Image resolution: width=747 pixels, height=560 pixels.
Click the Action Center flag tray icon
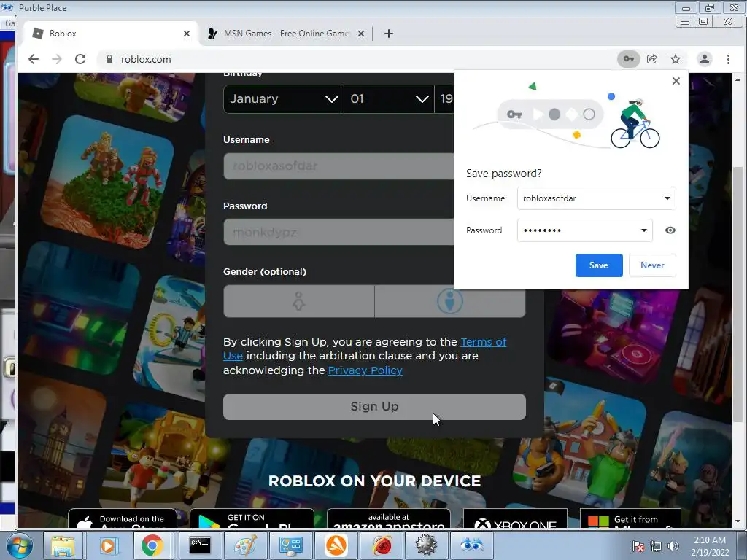point(638,546)
